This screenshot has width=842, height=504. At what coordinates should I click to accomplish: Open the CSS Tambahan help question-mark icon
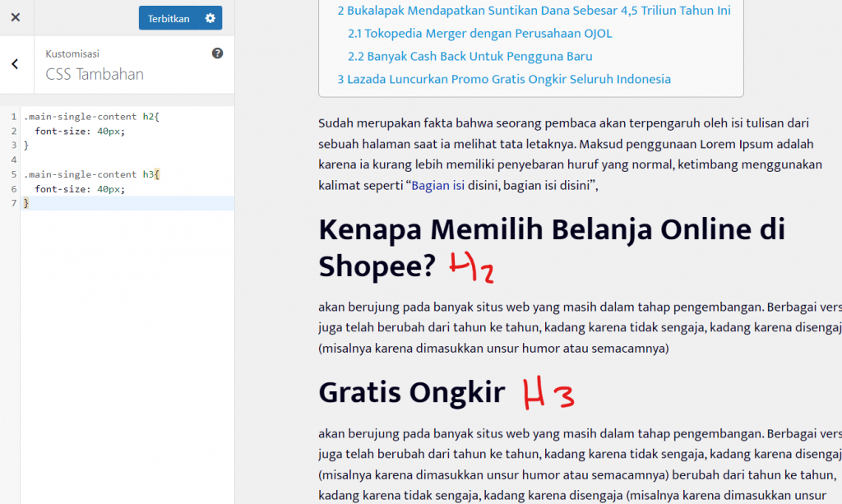(x=217, y=53)
